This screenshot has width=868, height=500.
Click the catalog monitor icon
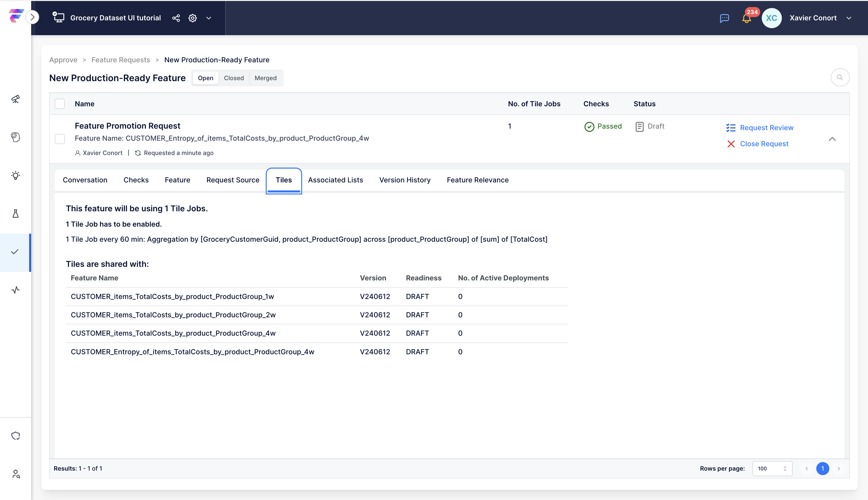point(58,17)
